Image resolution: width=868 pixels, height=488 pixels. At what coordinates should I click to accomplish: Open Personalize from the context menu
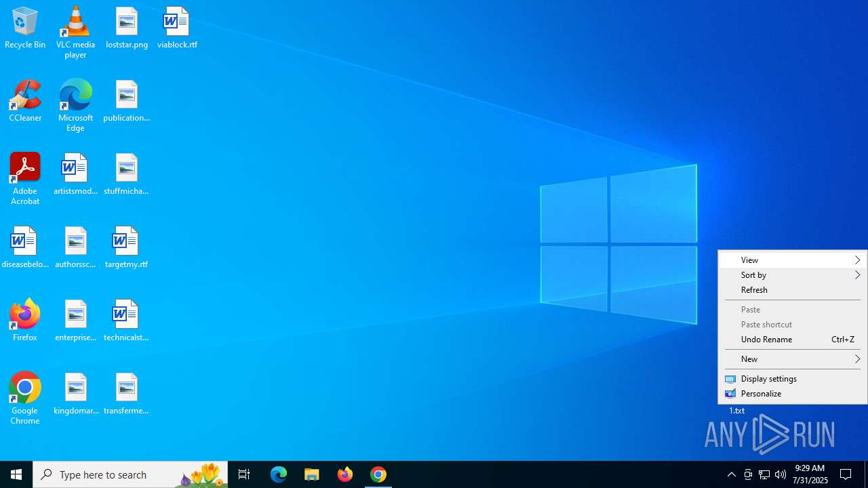click(793, 394)
